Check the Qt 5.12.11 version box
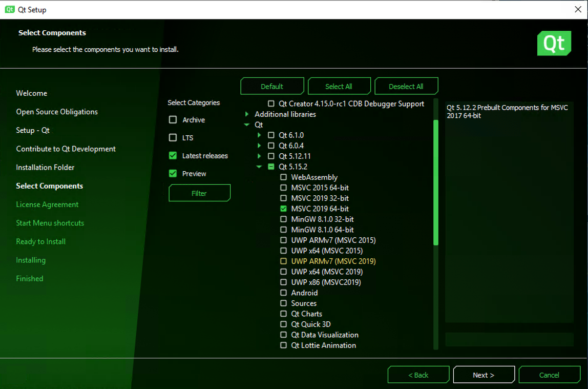Image resolution: width=588 pixels, height=389 pixels. 271,156
